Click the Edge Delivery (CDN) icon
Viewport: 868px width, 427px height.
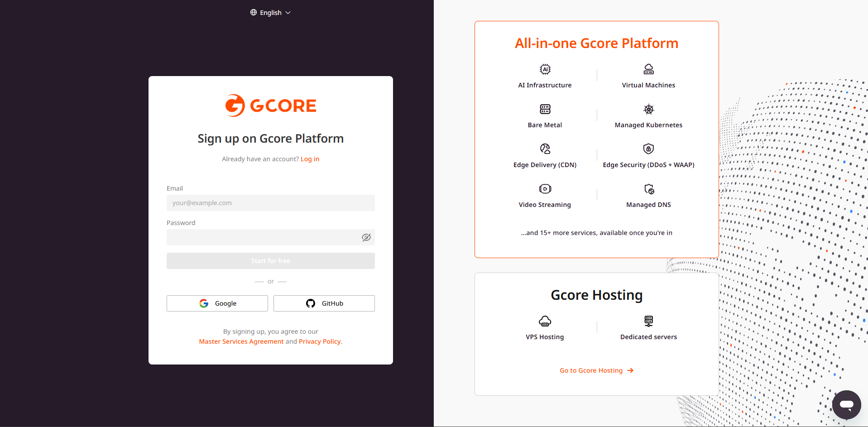[545, 149]
